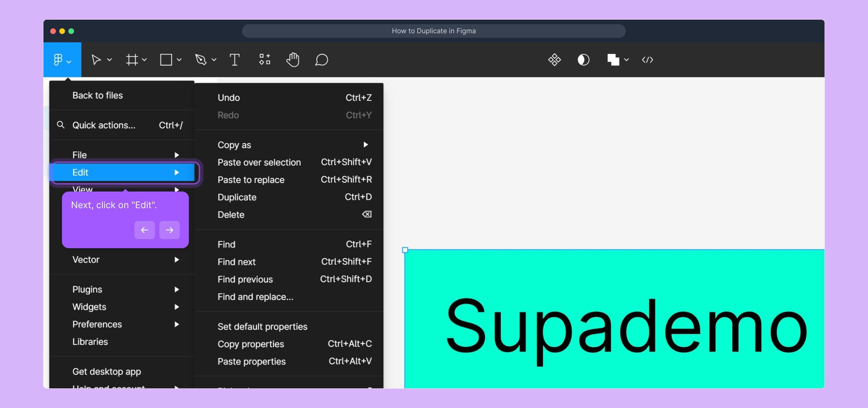
Task: Open the shape tools dropdown chevron
Action: [x=179, y=60]
